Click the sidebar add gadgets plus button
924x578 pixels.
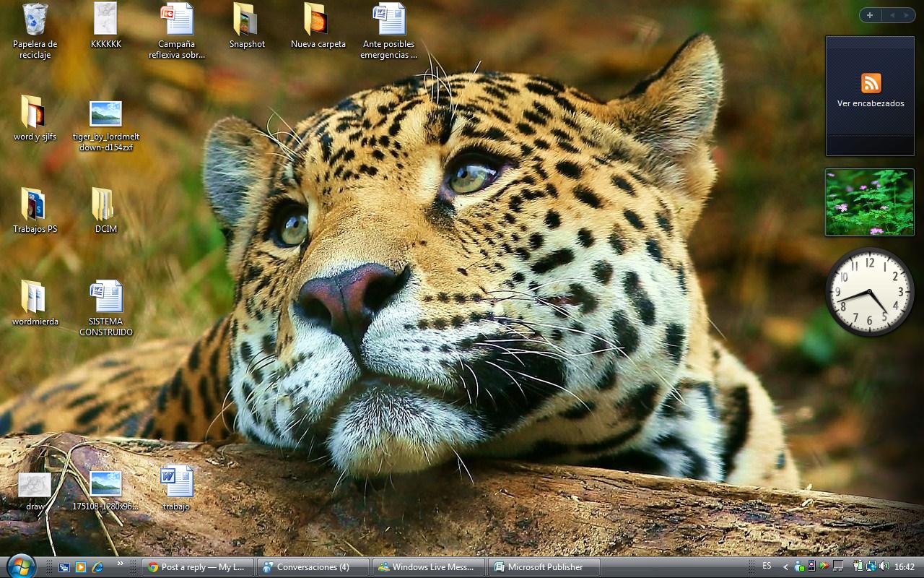870,15
